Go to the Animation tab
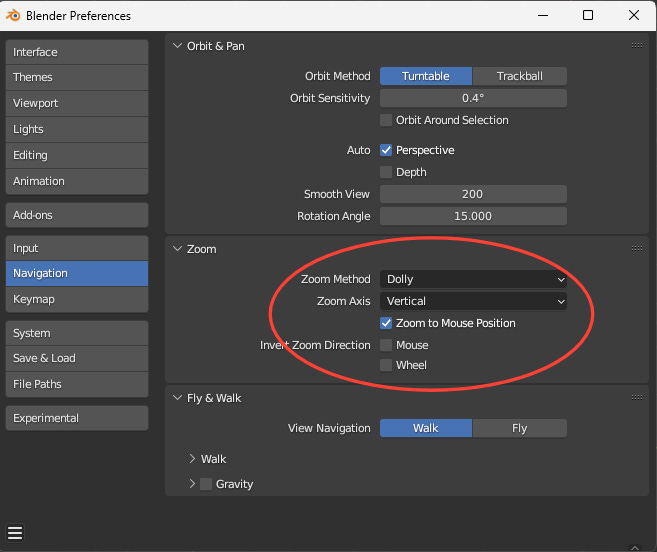The width and height of the screenshot is (657, 552). (77, 181)
